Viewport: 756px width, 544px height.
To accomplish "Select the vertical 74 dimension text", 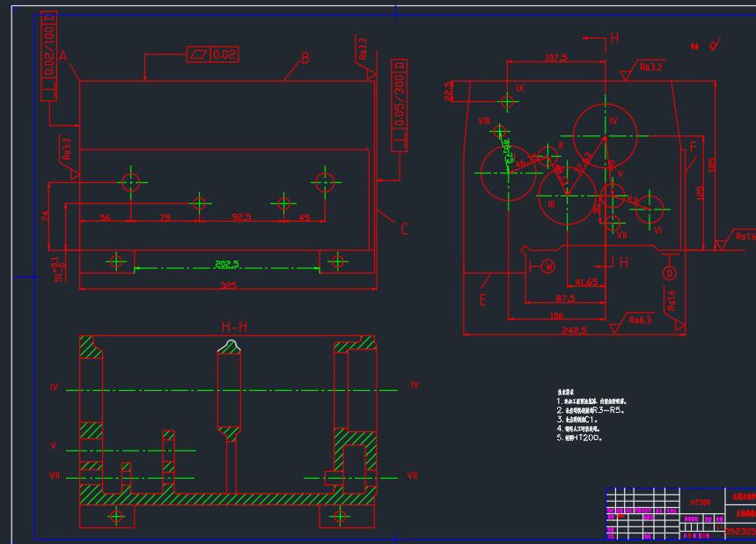I will [x=45, y=216].
